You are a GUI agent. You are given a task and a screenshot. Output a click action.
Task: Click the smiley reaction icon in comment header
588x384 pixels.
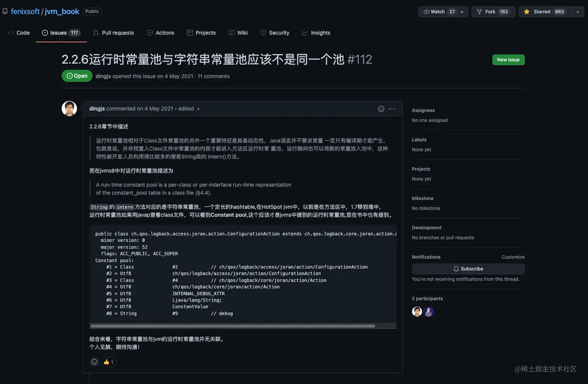tap(381, 109)
